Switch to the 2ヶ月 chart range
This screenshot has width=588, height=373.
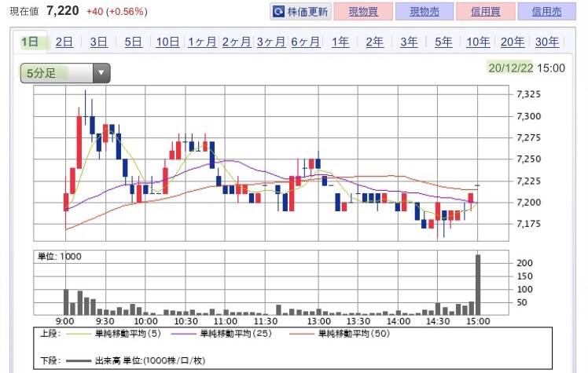click(x=237, y=42)
